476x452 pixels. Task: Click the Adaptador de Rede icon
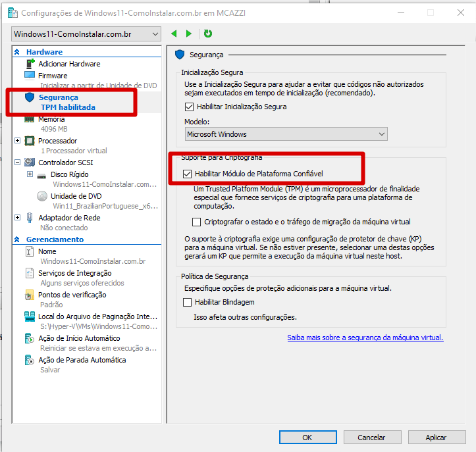click(30, 218)
